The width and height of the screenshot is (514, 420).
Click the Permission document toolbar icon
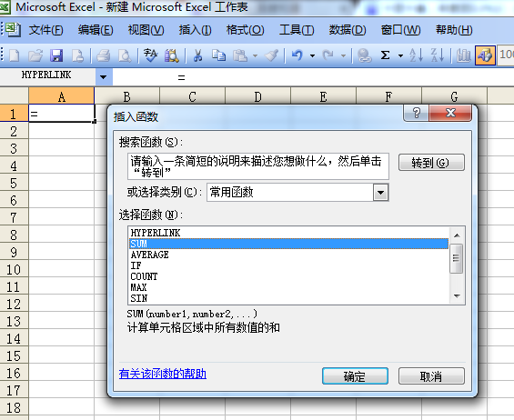77,55
